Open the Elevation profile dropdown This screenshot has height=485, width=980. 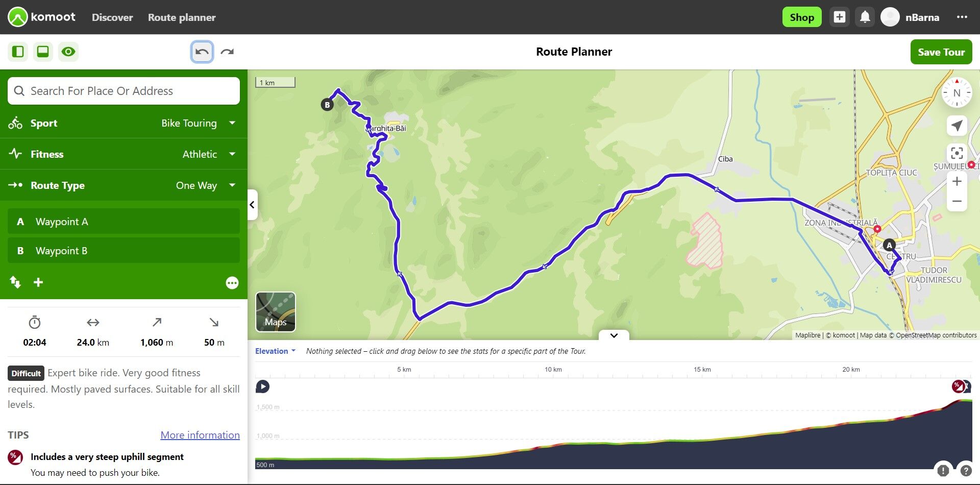pos(275,351)
